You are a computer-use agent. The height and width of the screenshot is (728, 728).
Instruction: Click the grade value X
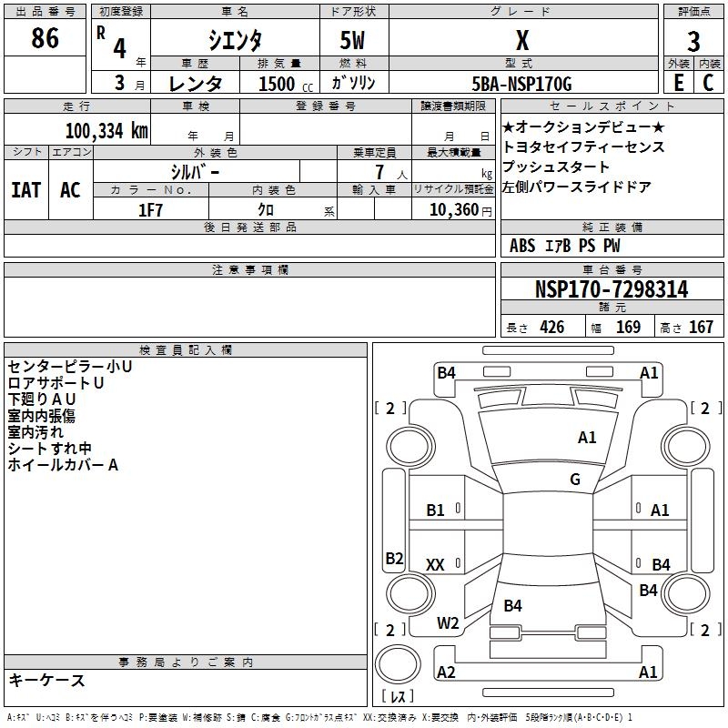[522, 40]
